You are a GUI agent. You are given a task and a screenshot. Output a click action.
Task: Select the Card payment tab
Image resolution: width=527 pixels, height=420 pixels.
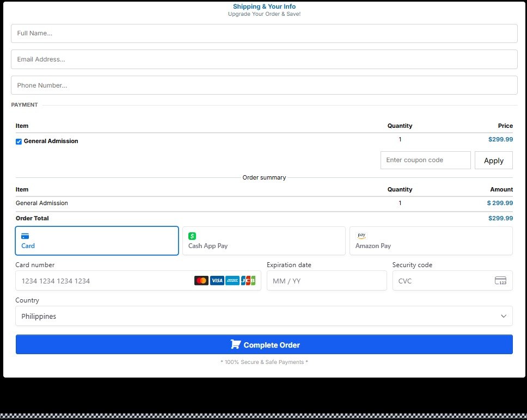(97, 240)
